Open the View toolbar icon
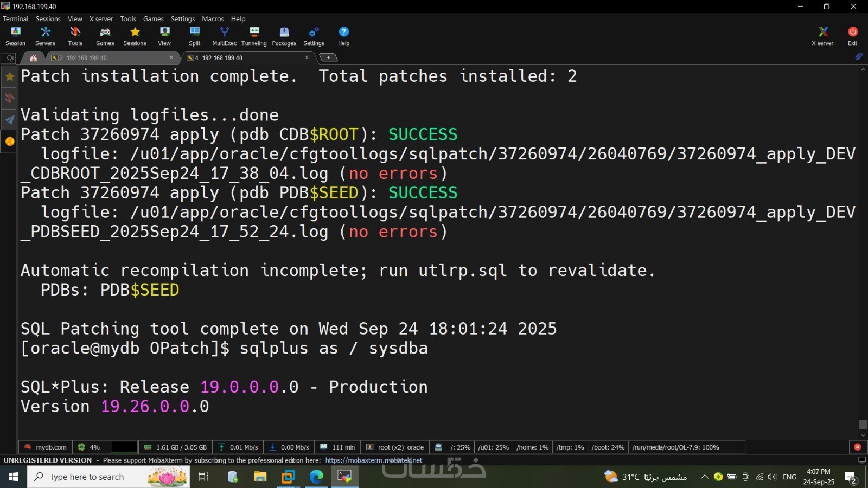 pos(164,36)
